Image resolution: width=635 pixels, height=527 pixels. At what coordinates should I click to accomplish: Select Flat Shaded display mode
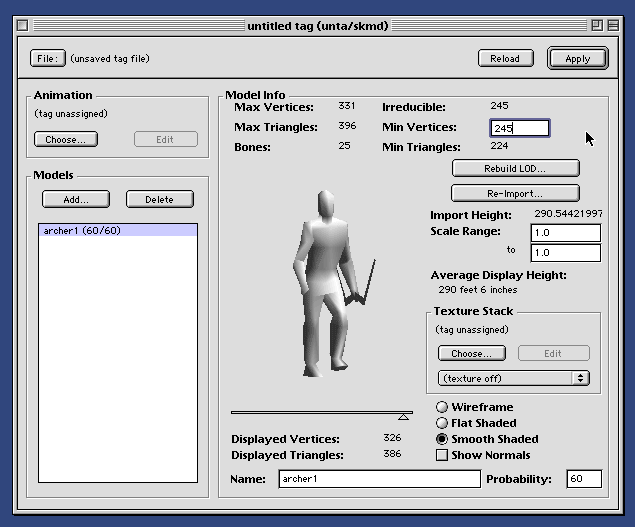click(442, 424)
